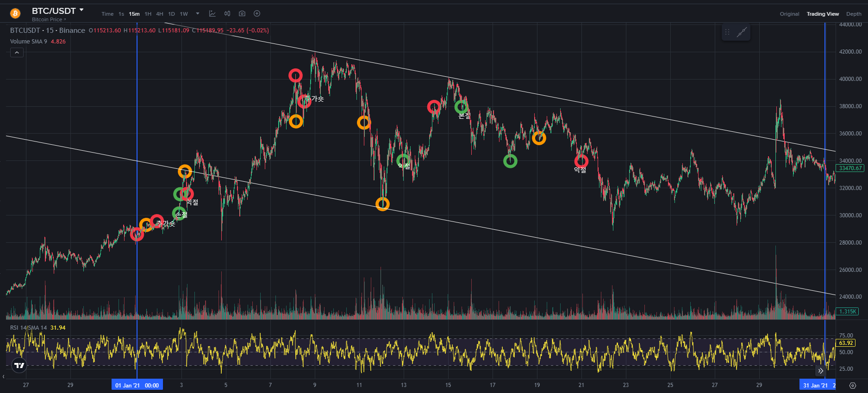
Task: Switch to the Trading View tab
Action: [x=823, y=14]
